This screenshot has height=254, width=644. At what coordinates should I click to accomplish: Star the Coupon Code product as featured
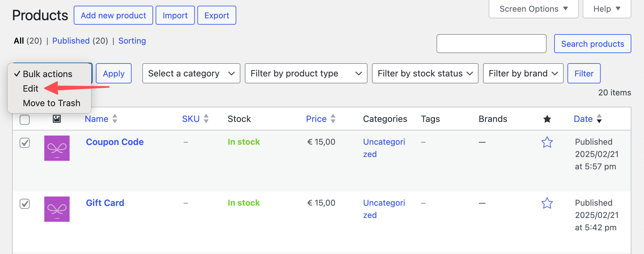(x=547, y=142)
